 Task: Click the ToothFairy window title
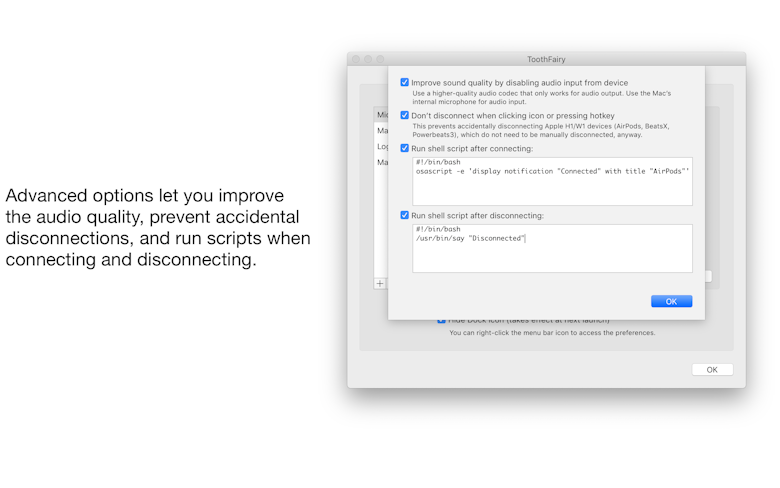(x=546, y=59)
